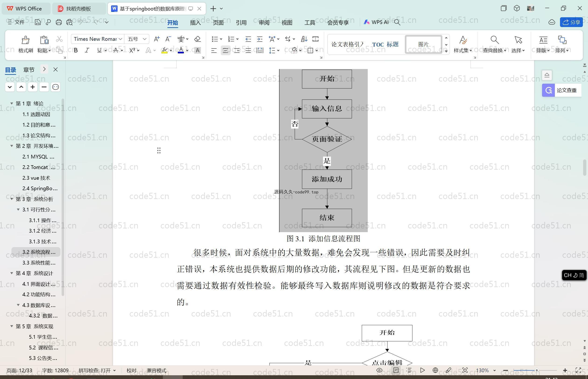This screenshot has width=588, height=379.
Task: Click the 分享 share button
Action: click(571, 22)
